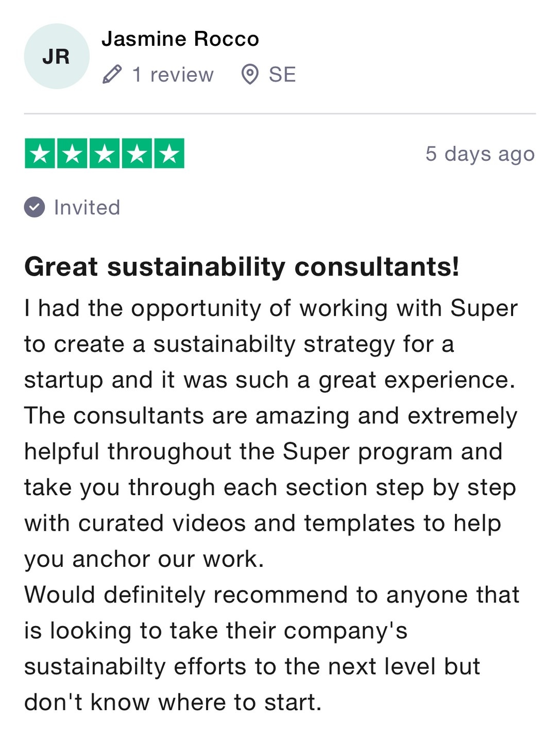Image resolution: width=560 pixels, height=742 pixels.
Task: Click the "1 review" count text
Action: (173, 75)
